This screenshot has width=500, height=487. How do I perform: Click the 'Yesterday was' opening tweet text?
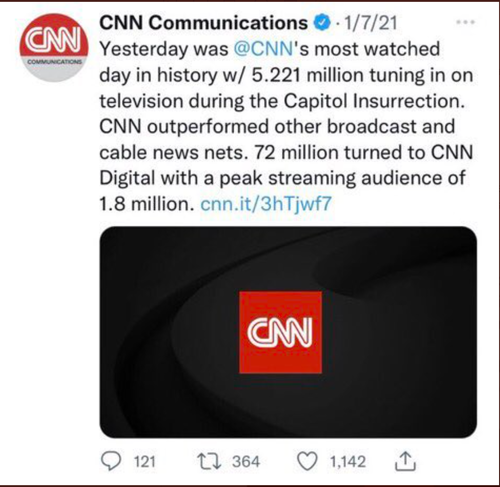pyautogui.click(x=164, y=49)
